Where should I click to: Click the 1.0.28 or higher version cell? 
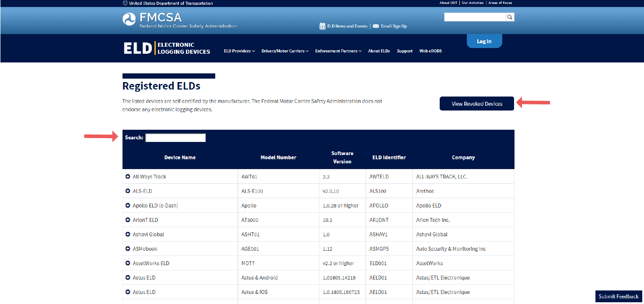[x=342, y=205]
